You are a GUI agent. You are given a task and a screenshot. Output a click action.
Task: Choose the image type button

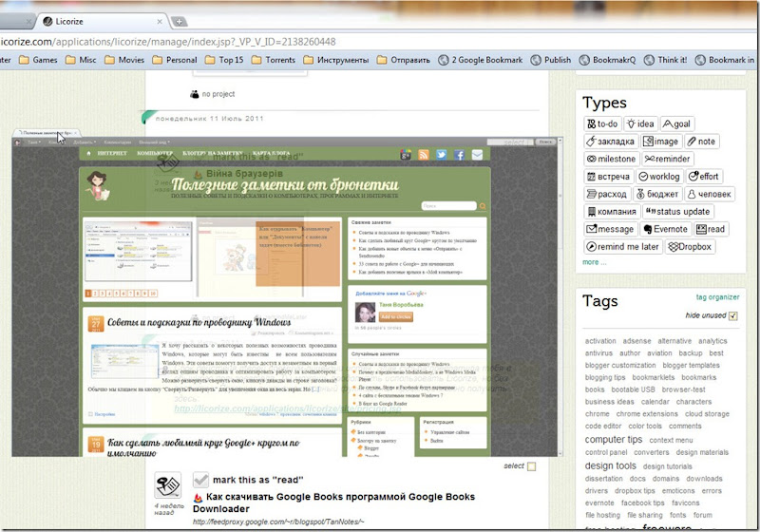(660, 142)
